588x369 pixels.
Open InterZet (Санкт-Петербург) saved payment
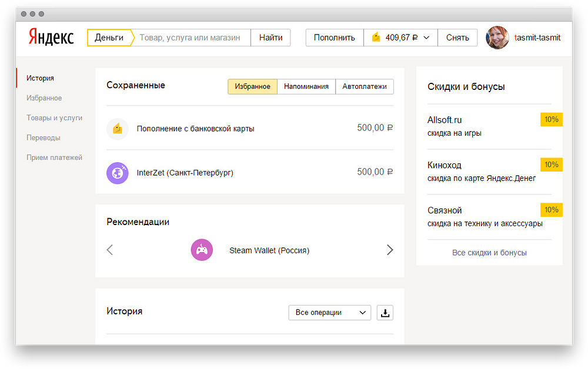point(185,173)
